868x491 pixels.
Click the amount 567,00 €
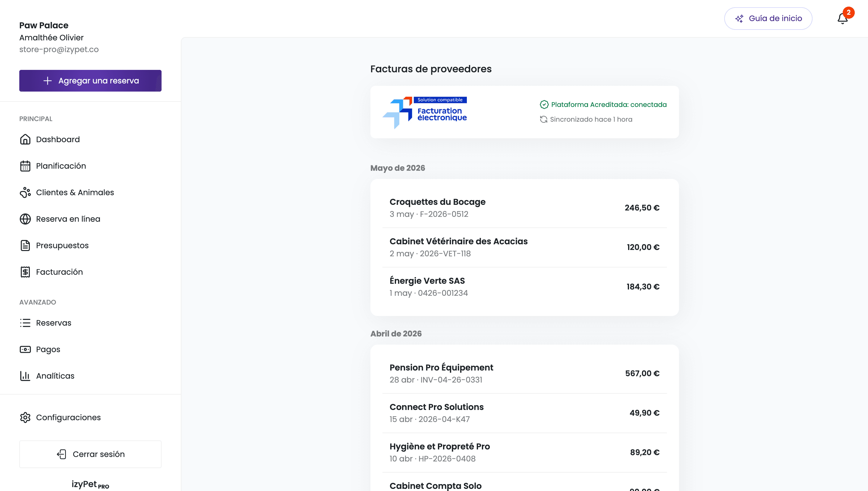[x=642, y=373]
